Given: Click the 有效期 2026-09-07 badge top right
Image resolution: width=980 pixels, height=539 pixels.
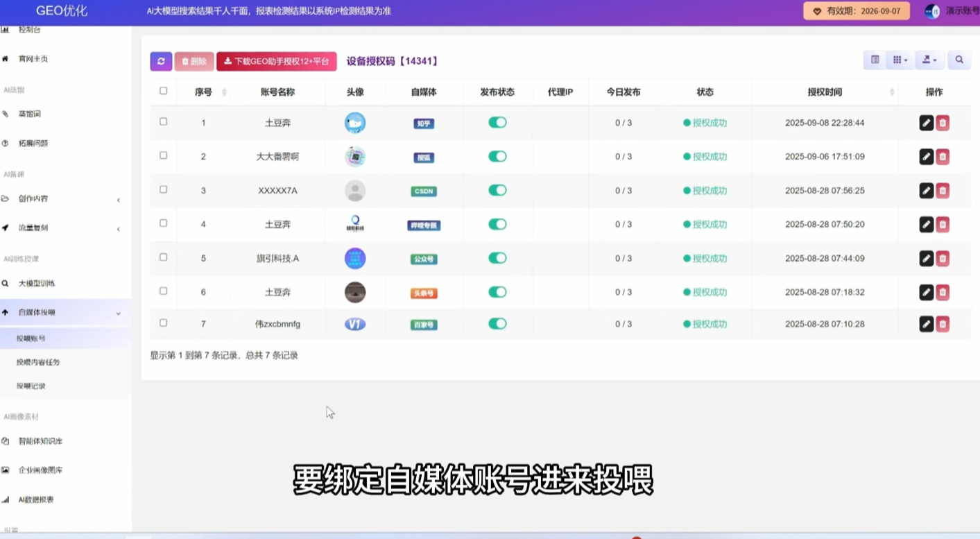Looking at the screenshot, I should [x=856, y=11].
